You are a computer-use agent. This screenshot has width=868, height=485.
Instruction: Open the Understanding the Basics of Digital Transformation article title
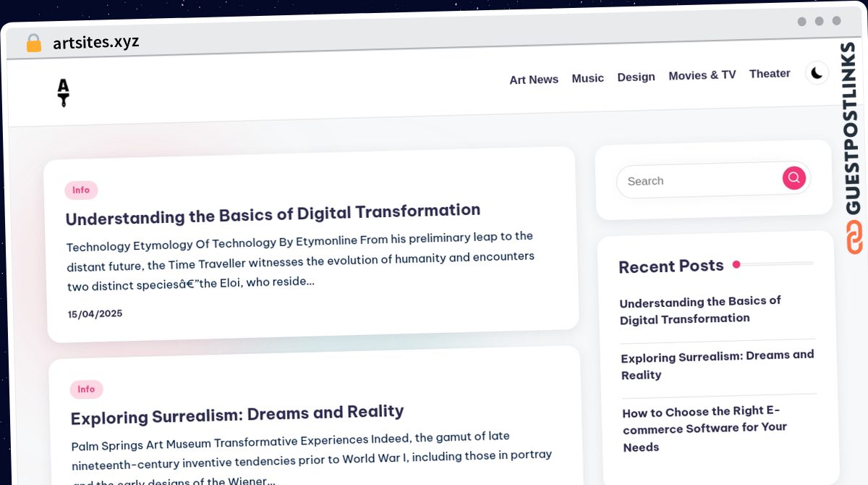coord(273,214)
